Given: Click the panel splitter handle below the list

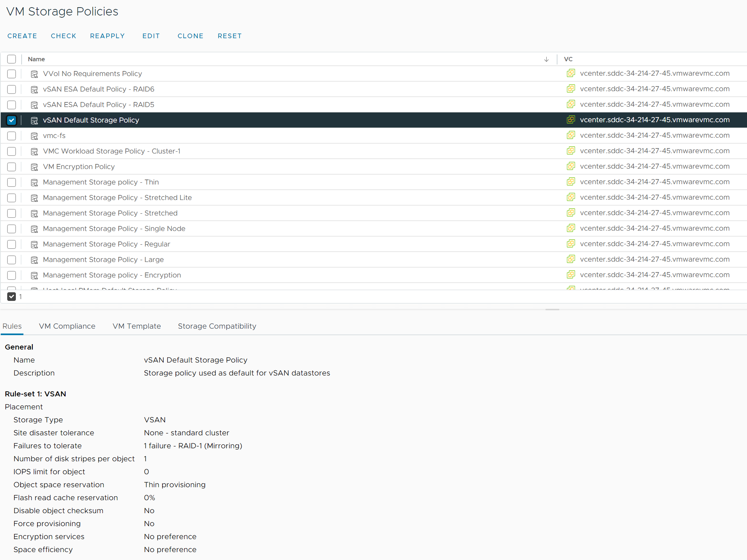Looking at the screenshot, I should [x=552, y=310].
